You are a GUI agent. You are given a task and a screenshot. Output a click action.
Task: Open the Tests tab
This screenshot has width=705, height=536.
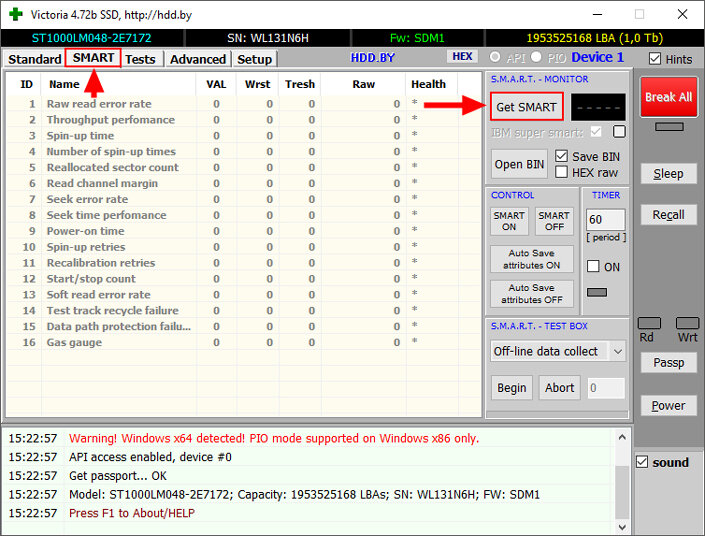[x=140, y=59]
